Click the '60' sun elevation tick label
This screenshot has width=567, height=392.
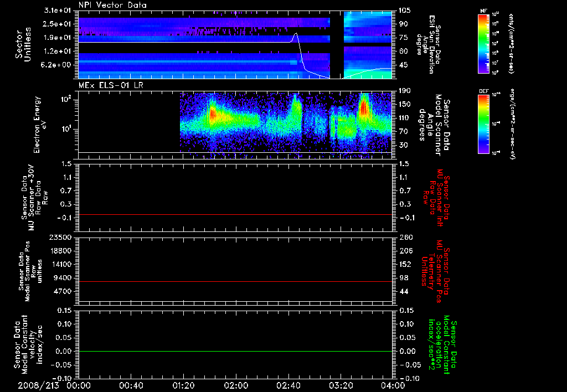pos(404,51)
